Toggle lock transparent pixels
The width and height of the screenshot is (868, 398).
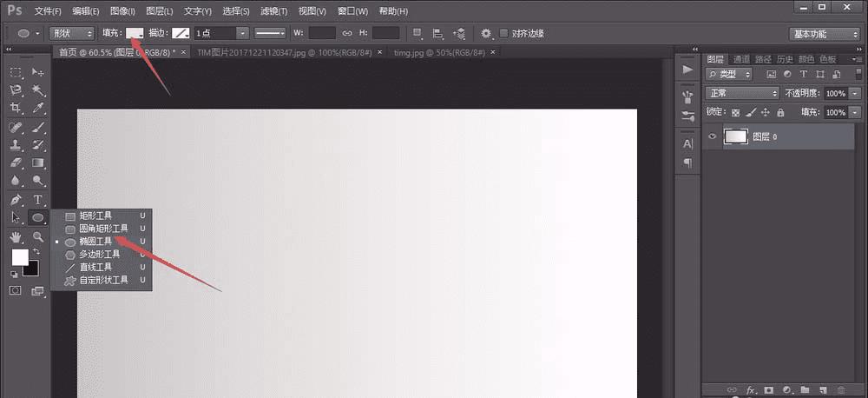point(735,112)
